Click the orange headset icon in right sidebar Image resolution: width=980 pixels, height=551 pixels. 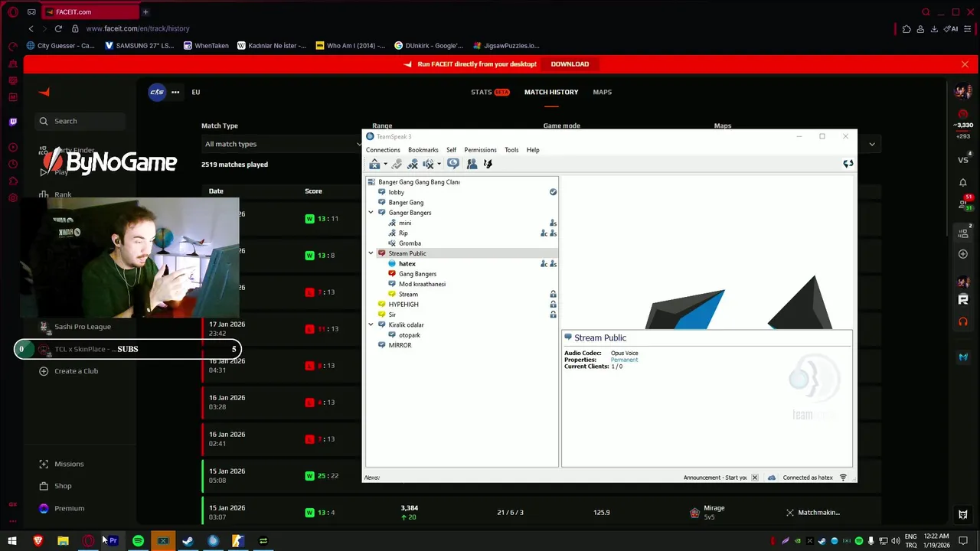(963, 321)
